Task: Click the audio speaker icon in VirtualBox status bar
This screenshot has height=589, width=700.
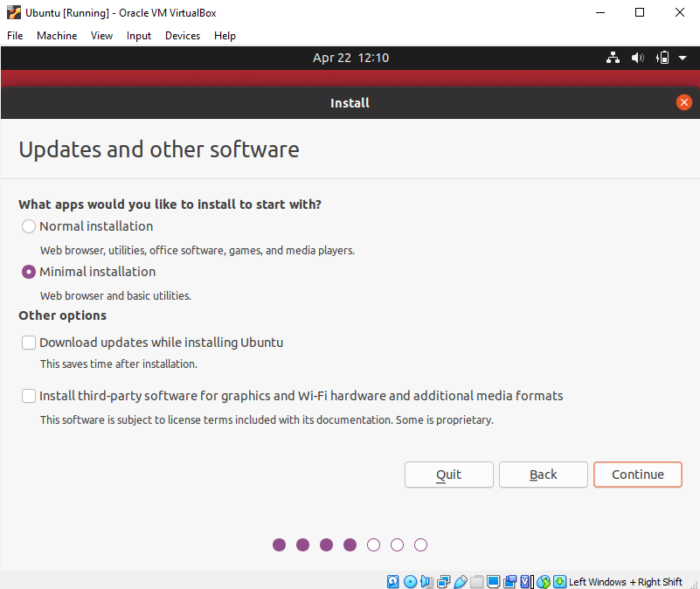Action: [426, 581]
